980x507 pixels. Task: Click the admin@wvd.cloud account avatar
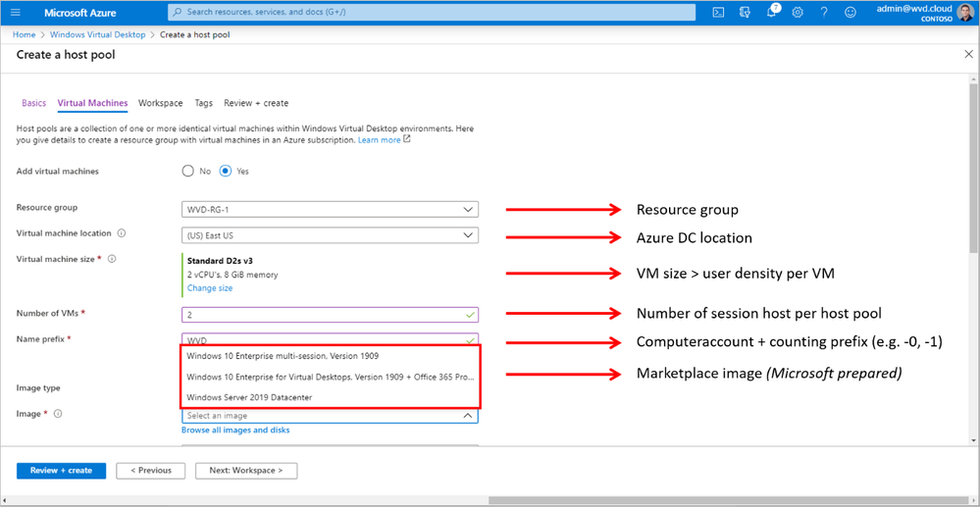[965, 13]
